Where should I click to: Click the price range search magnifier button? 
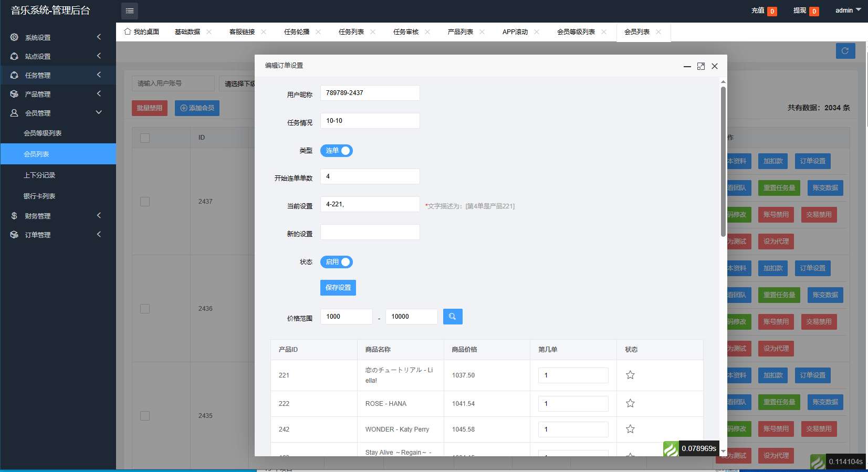point(453,317)
